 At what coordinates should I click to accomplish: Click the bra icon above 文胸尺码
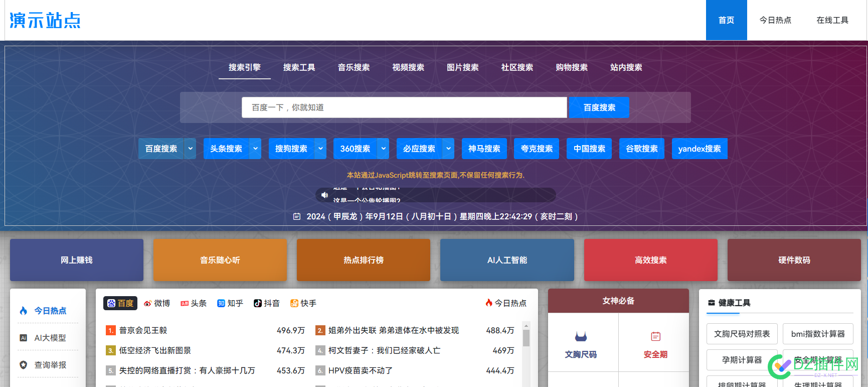[581, 336]
